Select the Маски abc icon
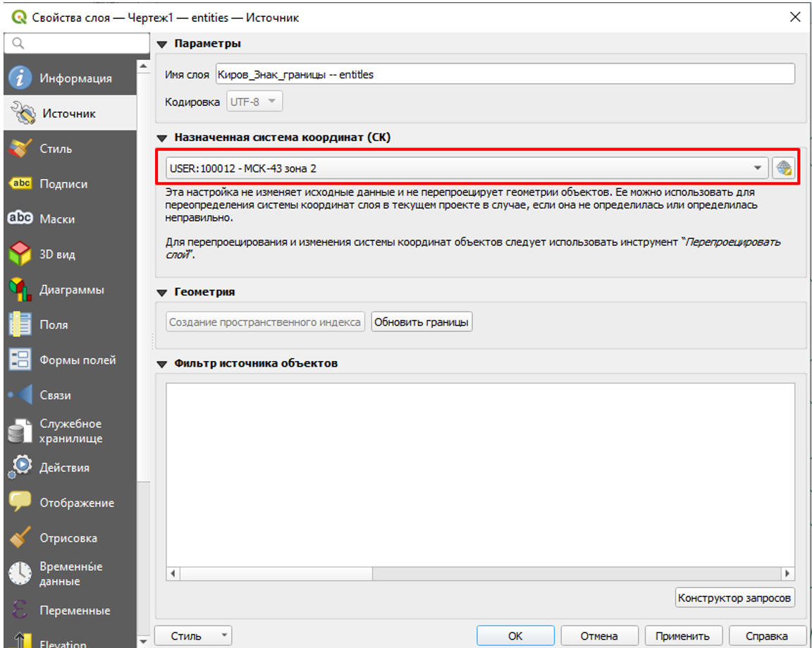The width and height of the screenshot is (812, 648). pyautogui.click(x=20, y=219)
